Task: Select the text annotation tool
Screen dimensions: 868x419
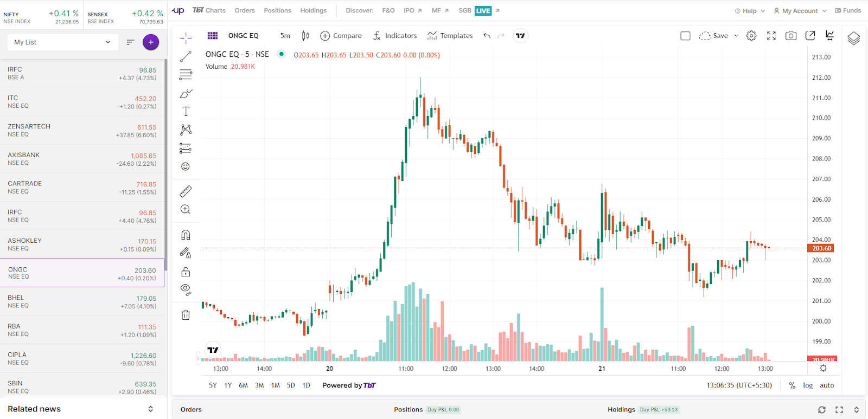Action: coord(186,111)
